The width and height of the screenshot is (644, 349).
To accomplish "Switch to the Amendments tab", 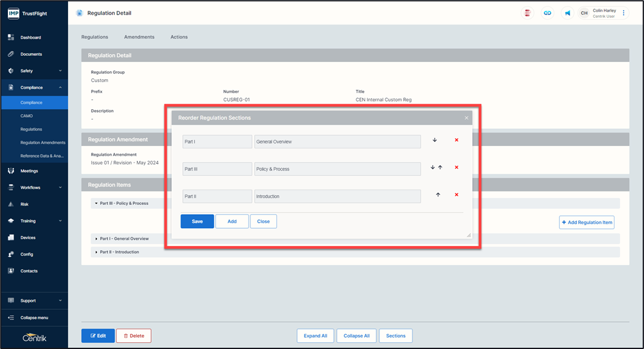I will (139, 37).
